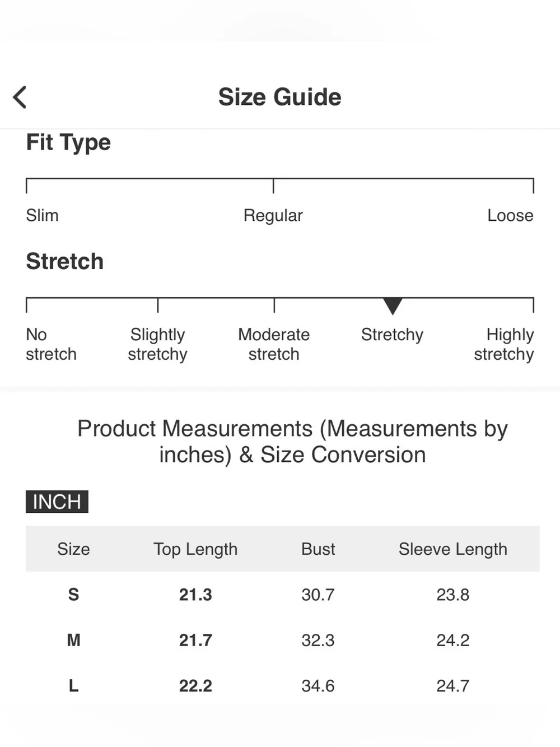Tap the Stretchy triangle marker on scale

coord(393,306)
